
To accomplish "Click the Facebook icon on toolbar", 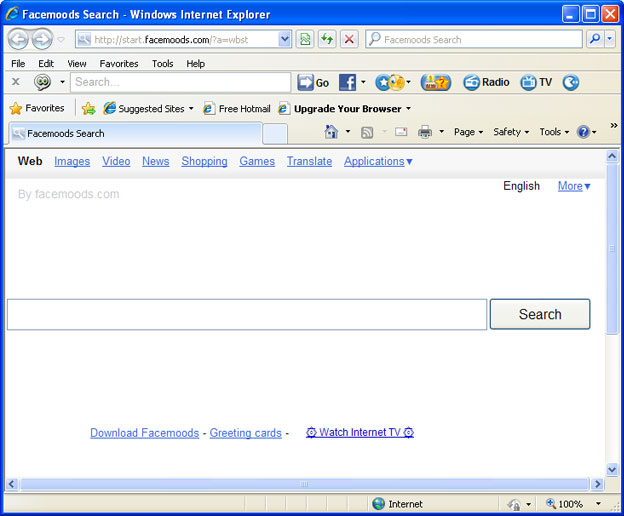I will coord(347,82).
